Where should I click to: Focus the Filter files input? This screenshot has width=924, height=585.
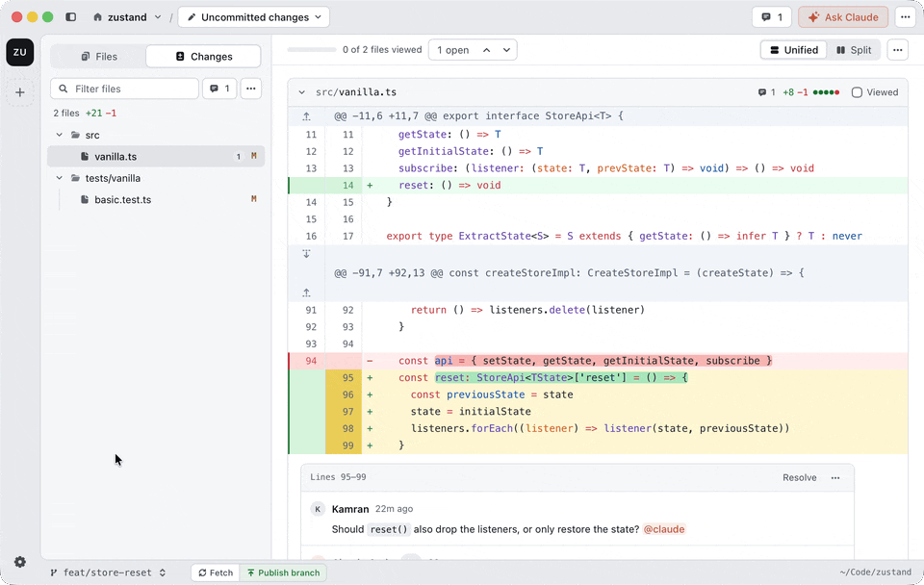pyautogui.click(x=125, y=89)
